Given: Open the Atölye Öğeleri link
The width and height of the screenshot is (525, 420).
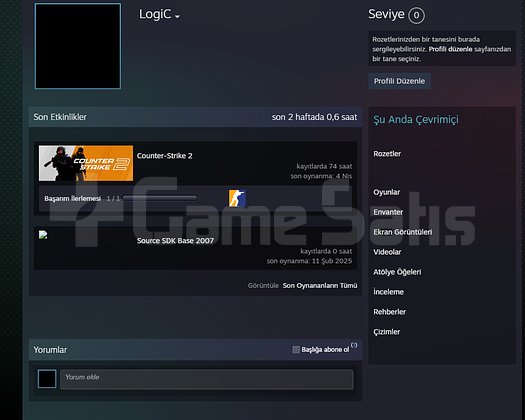Looking at the screenshot, I should (397, 272).
